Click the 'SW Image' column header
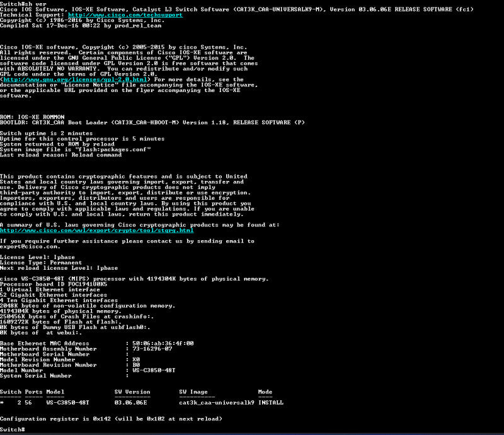The width and height of the screenshot is (504, 435). (193, 392)
